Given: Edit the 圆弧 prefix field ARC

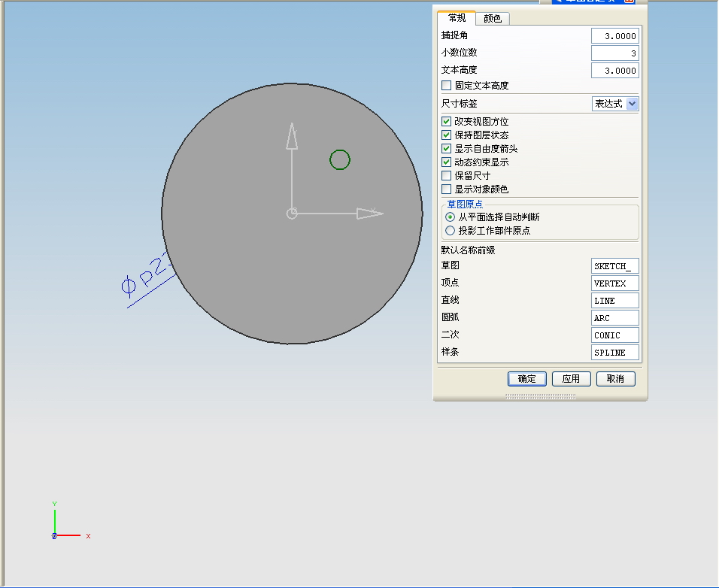Looking at the screenshot, I should click(615, 318).
